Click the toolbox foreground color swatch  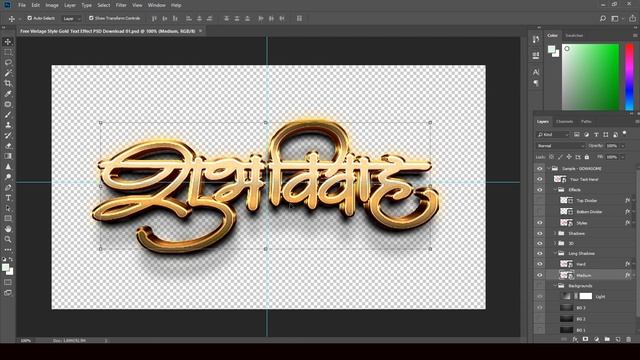point(5,268)
